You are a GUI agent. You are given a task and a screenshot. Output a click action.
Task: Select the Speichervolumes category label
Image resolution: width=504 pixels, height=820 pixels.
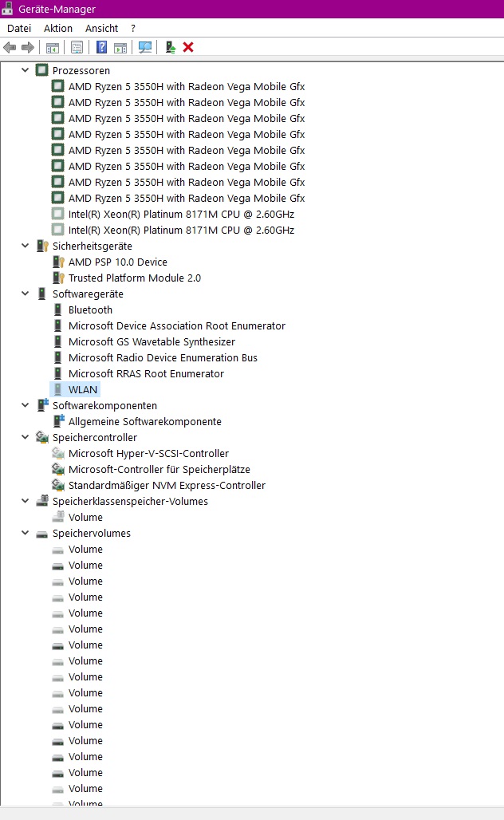point(92,533)
